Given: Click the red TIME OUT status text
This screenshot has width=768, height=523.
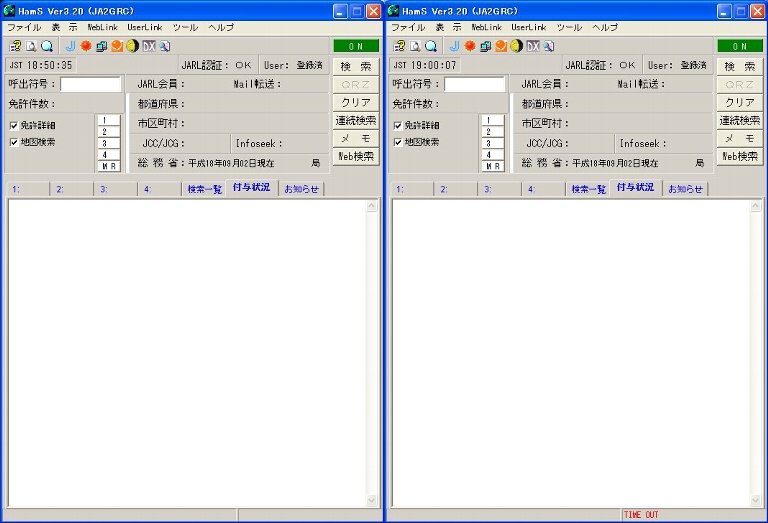Looking at the screenshot, I should (641, 515).
